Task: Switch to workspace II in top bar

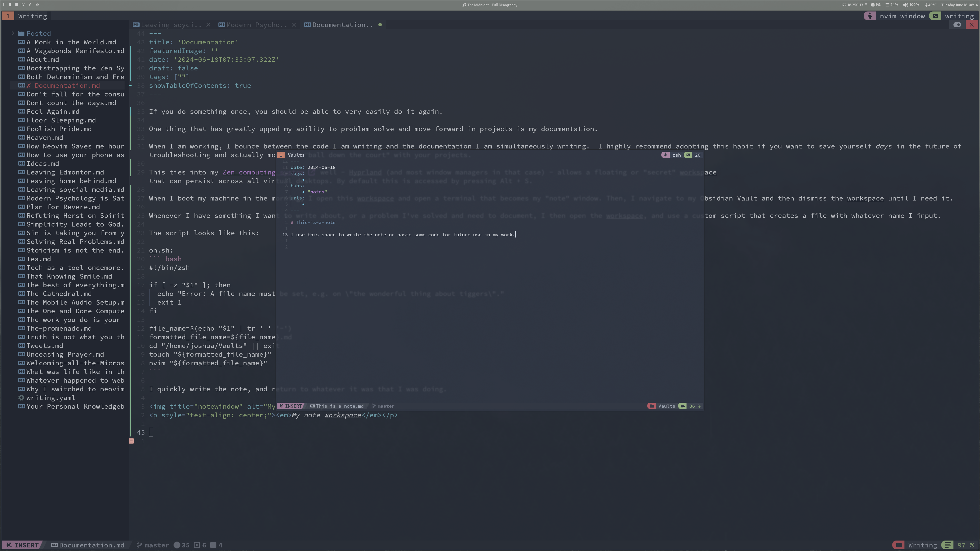Action: click(x=10, y=5)
